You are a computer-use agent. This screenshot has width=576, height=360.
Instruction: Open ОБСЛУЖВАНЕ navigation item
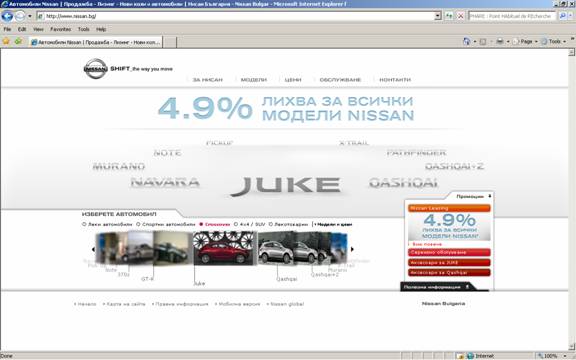tap(340, 80)
